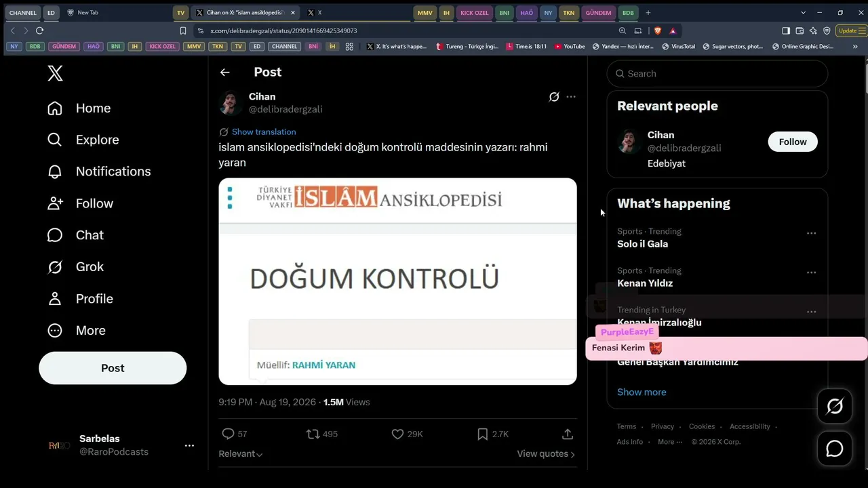Toggle the browser sidebar panel
Image resolution: width=868 pixels, height=488 pixels.
click(x=786, y=30)
